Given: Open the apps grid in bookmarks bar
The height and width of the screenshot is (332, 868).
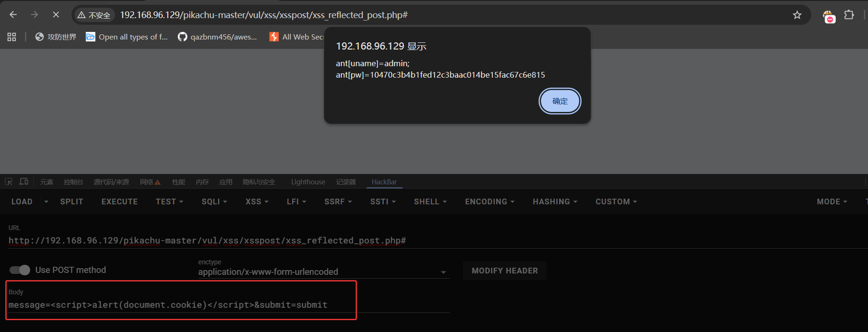Looking at the screenshot, I should 12,37.
